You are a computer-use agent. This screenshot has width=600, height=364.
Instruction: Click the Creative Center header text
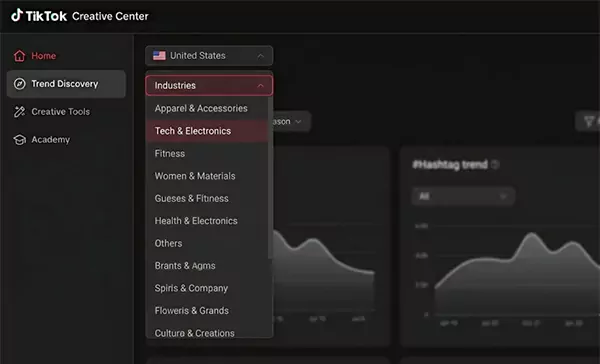point(110,16)
